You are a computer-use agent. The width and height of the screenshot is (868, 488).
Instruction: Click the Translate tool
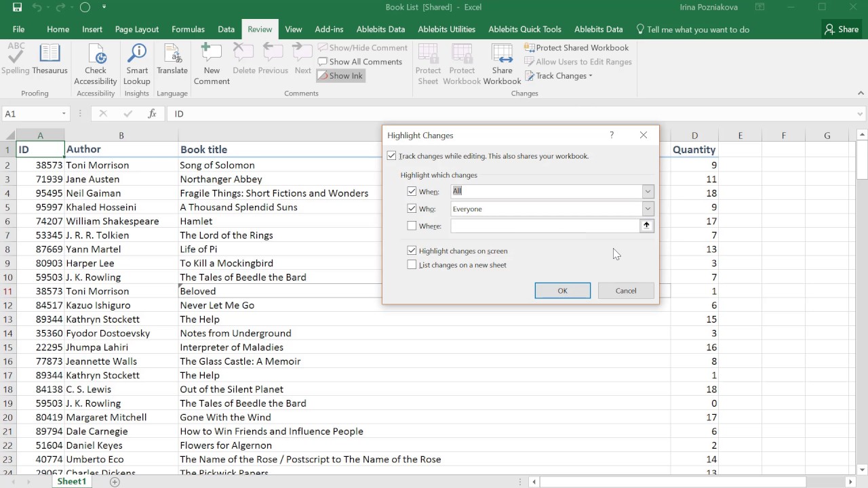[x=172, y=61]
